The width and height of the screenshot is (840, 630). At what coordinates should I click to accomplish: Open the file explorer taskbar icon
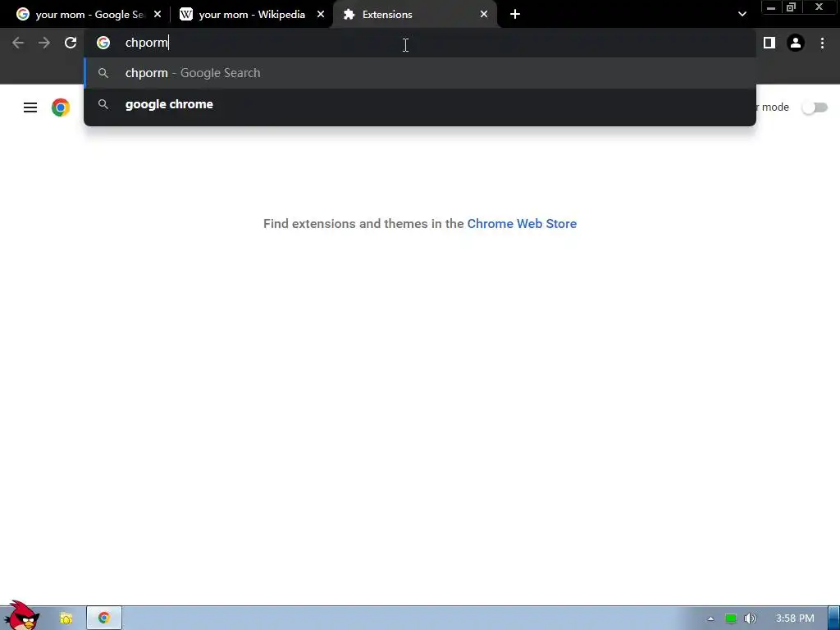coord(66,619)
